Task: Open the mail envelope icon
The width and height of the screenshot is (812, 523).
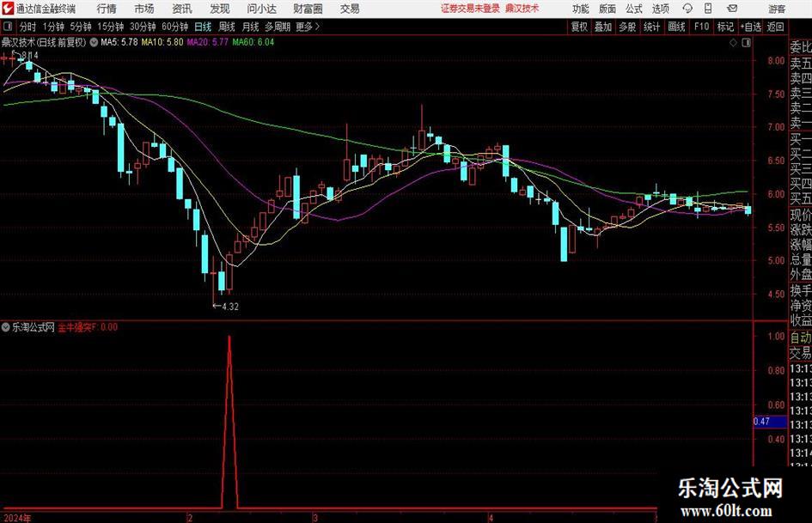Action: (x=732, y=9)
